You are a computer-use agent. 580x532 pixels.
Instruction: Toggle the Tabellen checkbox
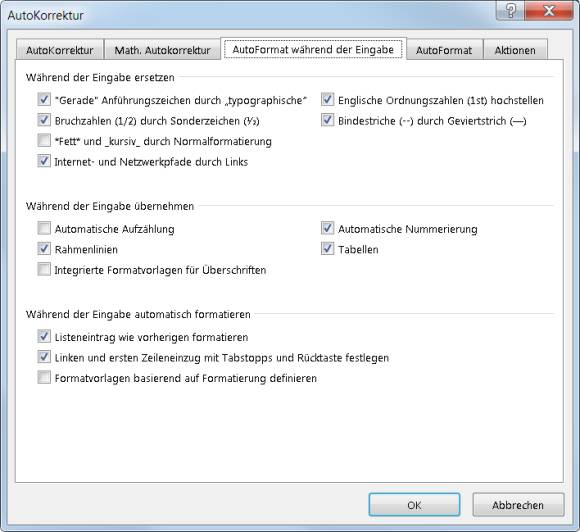click(x=327, y=249)
